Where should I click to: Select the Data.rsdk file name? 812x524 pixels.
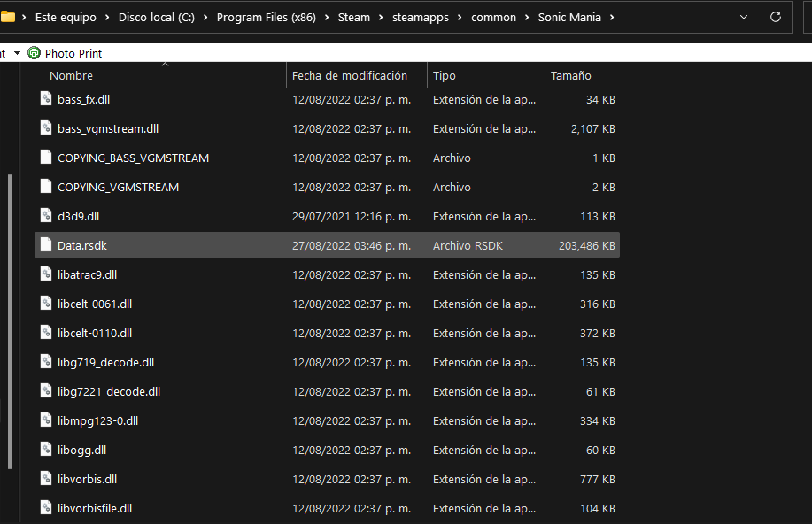[82, 245]
